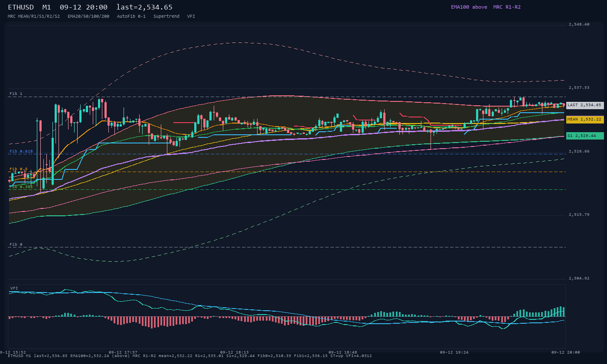Click the S1 2,529.44 price tag
Screen dimensions: 607x364
[585, 136]
